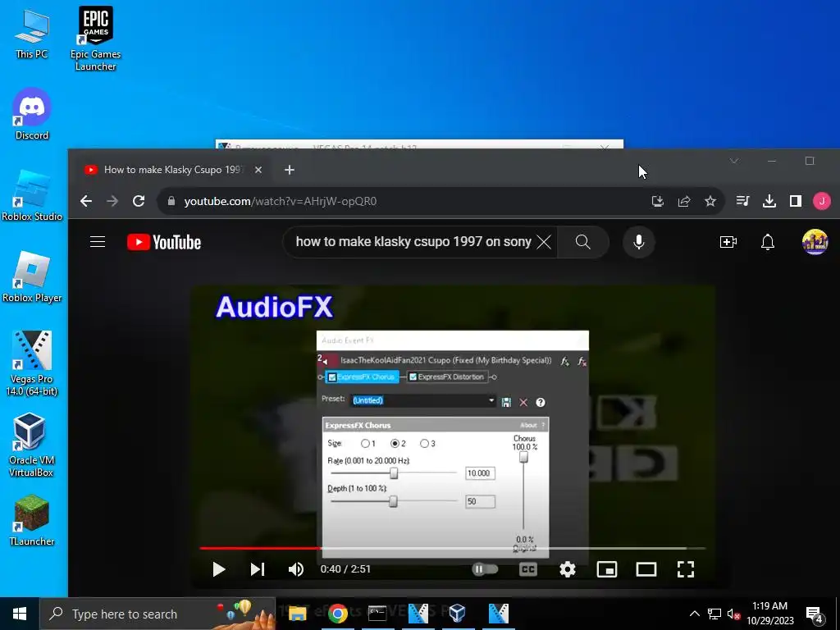Launch Epic Games Launcher from the desktop
The height and width of the screenshot is (630, 840).
click(95, 38)
